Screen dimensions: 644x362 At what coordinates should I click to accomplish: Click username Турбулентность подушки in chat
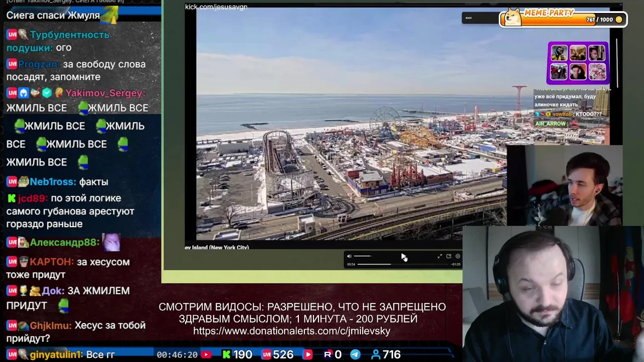pos(58,41)
